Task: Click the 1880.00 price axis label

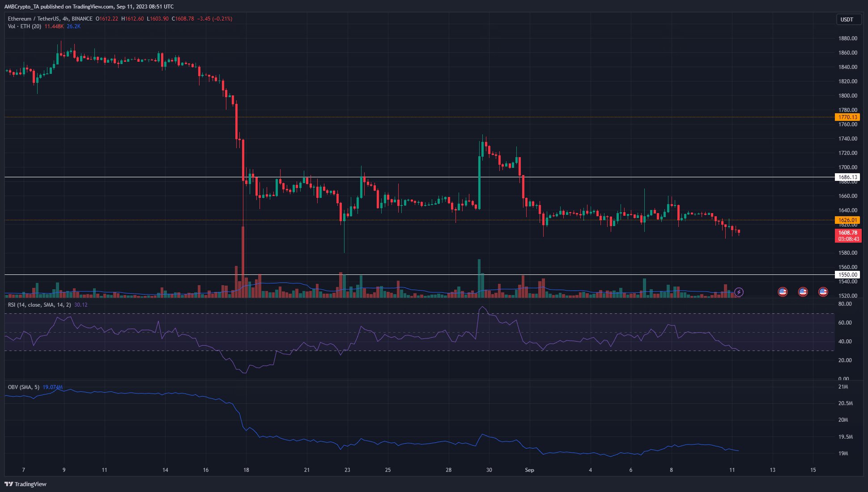Action: (848, 39)
